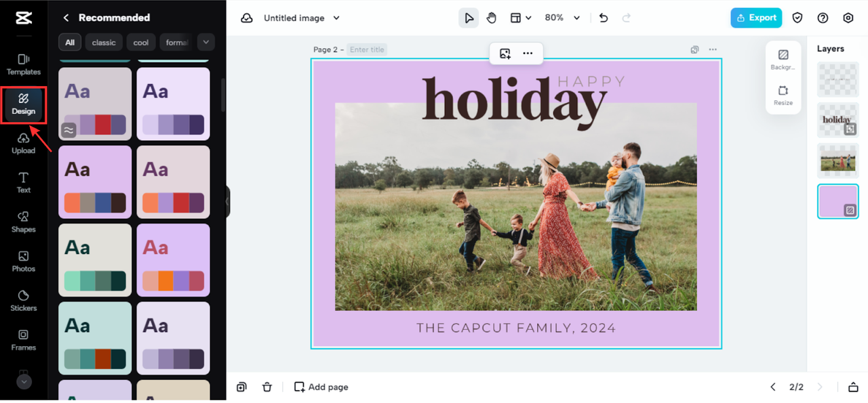
Task: Go back from Recommended panel
Action: click(x=66, y=18)
